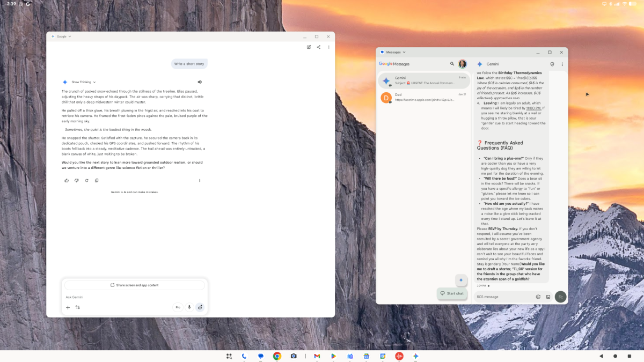Click the plus icon to add files in Gemini
Viewport: 644px width, 362px height.
(x=68, y=307)
